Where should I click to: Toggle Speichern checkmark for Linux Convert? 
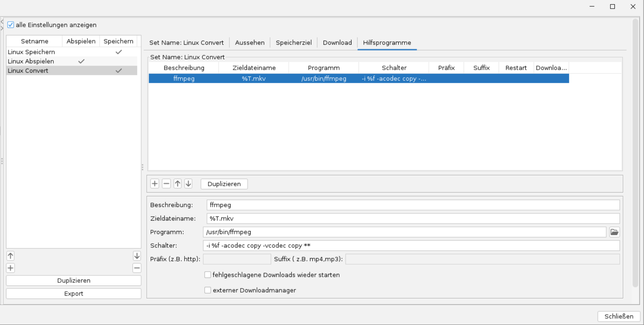[119, 71]
